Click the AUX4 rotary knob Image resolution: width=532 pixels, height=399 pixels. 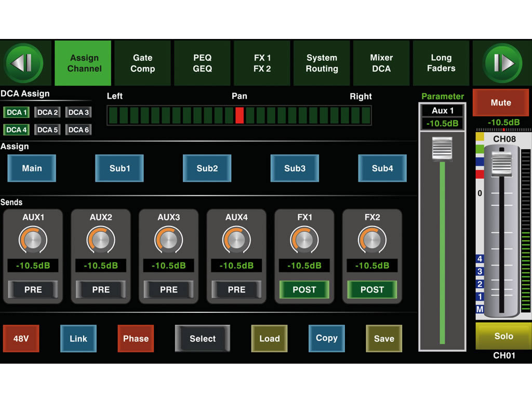tap(236, 240)
